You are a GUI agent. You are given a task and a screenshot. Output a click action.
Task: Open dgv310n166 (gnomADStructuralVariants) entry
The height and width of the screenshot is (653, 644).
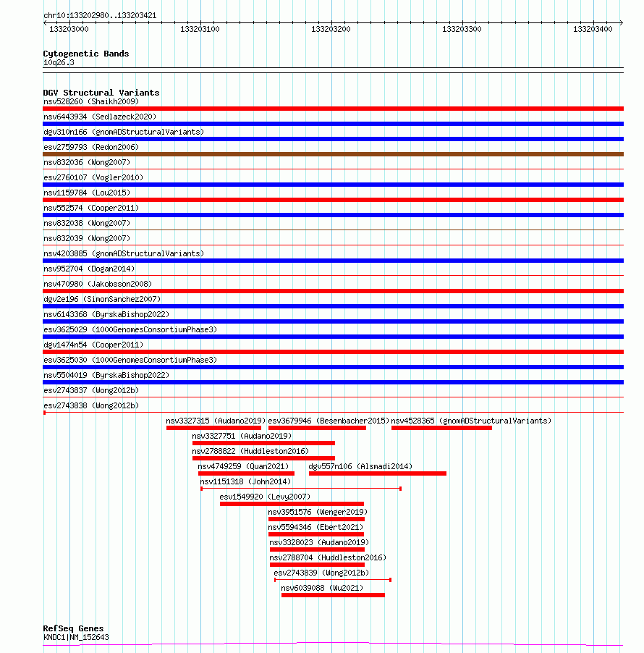click(124, 132)
